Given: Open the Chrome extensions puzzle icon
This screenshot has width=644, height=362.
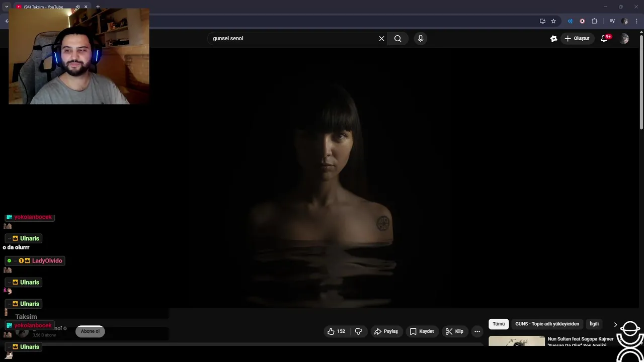Looking at the screenshot, I should coord(595,21).
